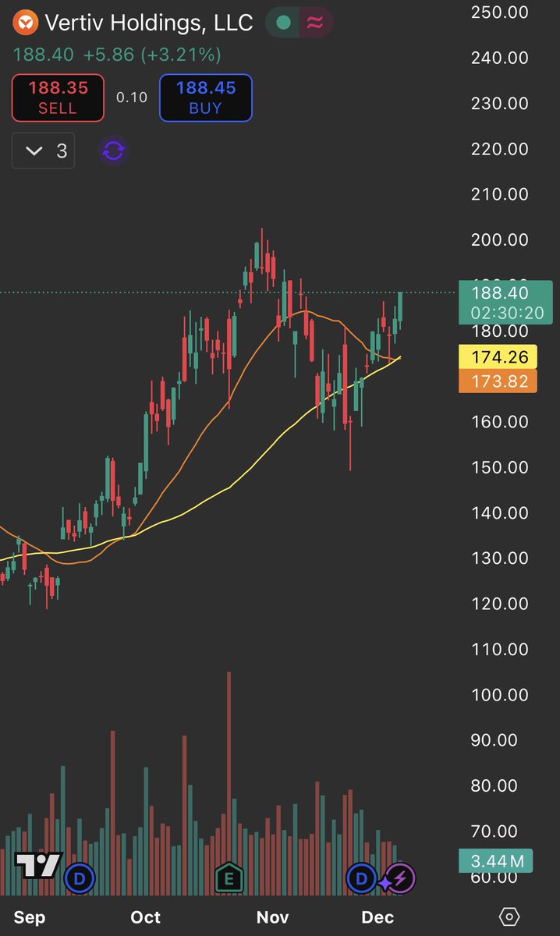Tap the pink approximate-data wave icon
This screenshot has height=936, width=560.
coord(315,23)
